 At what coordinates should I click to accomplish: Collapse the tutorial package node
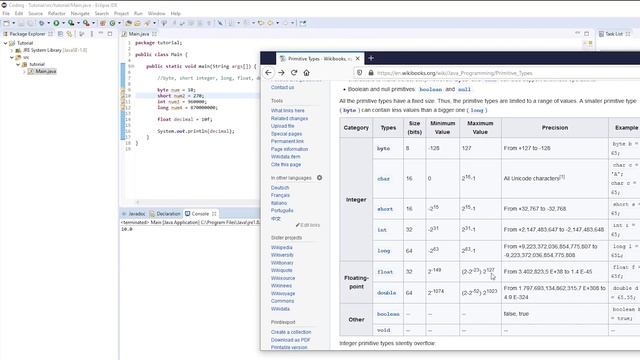18,64
